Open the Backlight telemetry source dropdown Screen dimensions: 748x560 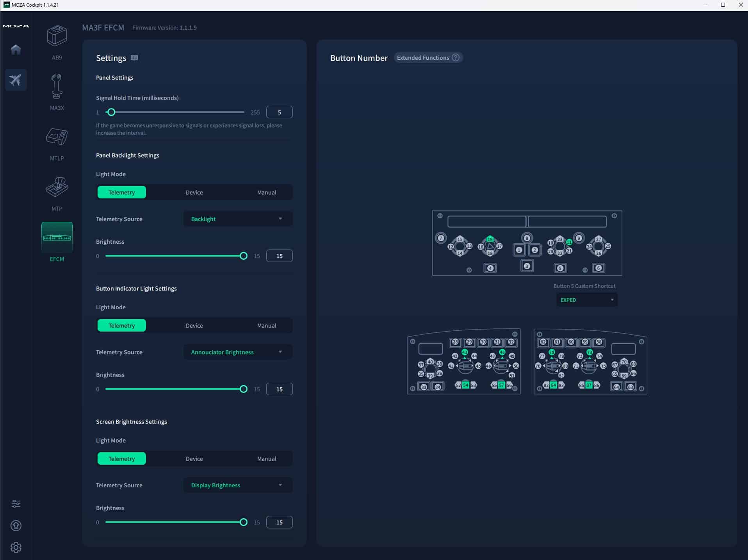click(238, 219)
